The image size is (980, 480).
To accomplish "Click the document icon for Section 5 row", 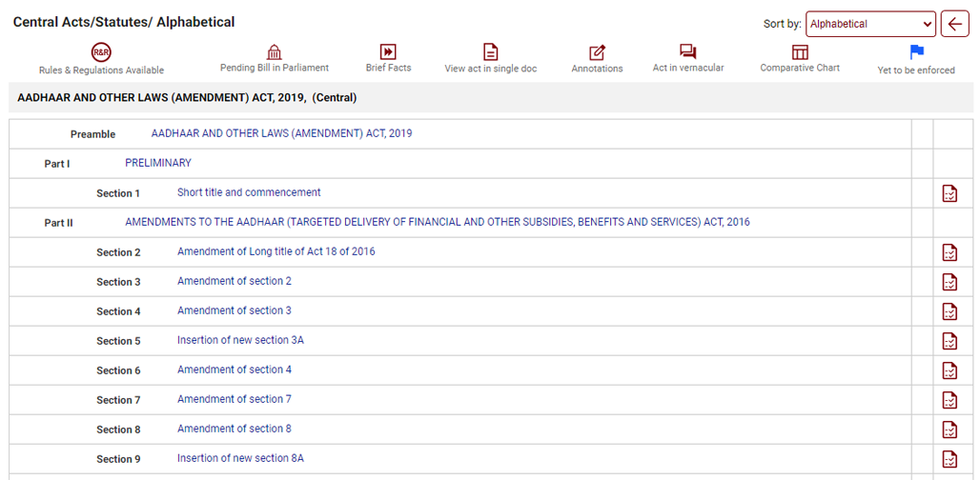I will tap(949, 341).
